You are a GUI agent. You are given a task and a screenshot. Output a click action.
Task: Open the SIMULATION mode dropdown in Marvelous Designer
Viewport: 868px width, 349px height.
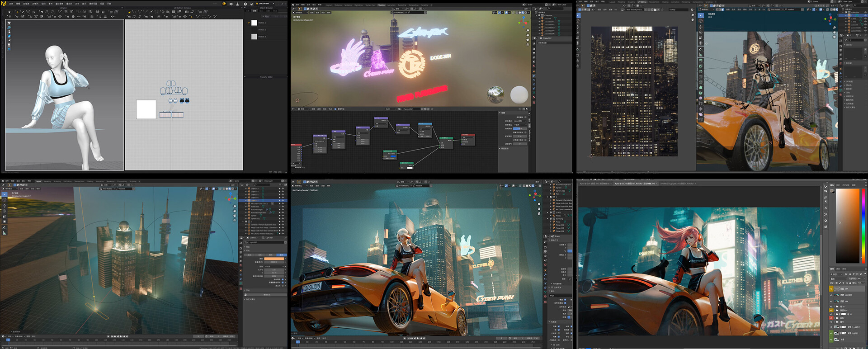click(265, 4)
